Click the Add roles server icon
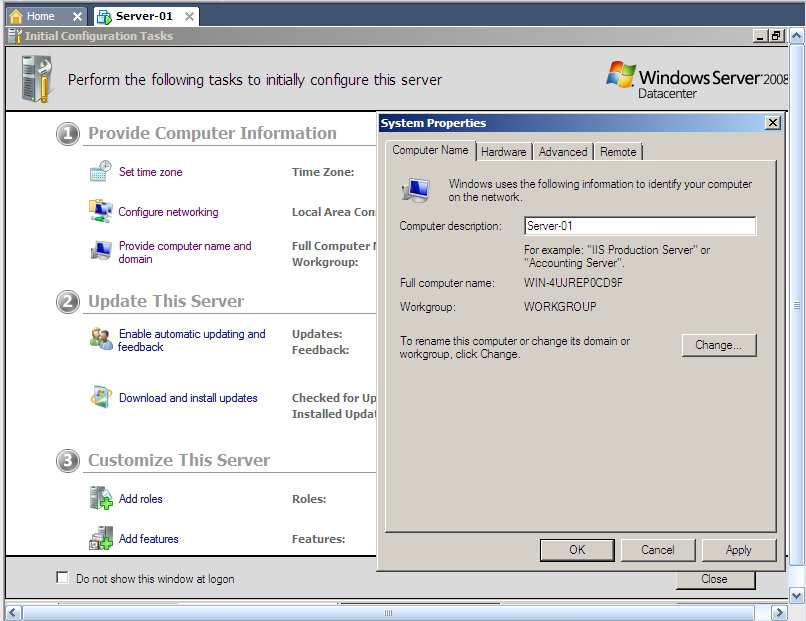Screen dimensions: 806x621 click(101, 498)
